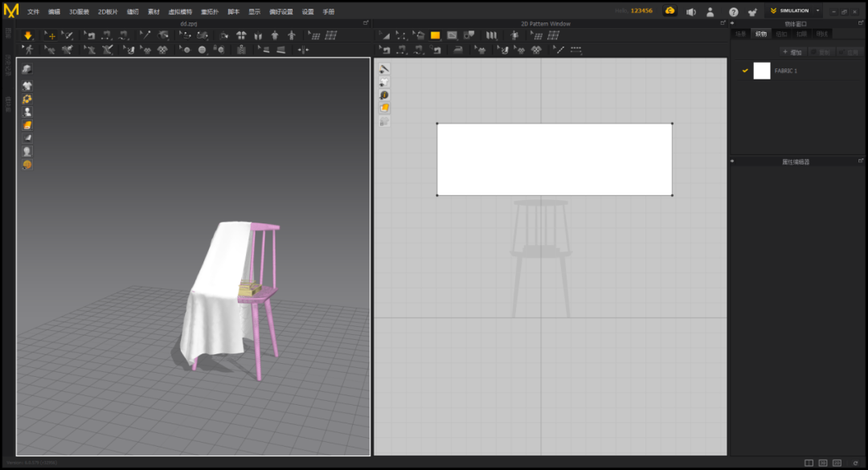This screenshot has width=868, height=470.
Task: Select the white rectangular pattern in 2D window
Action: pyautogui.click(x=554, y=159)
